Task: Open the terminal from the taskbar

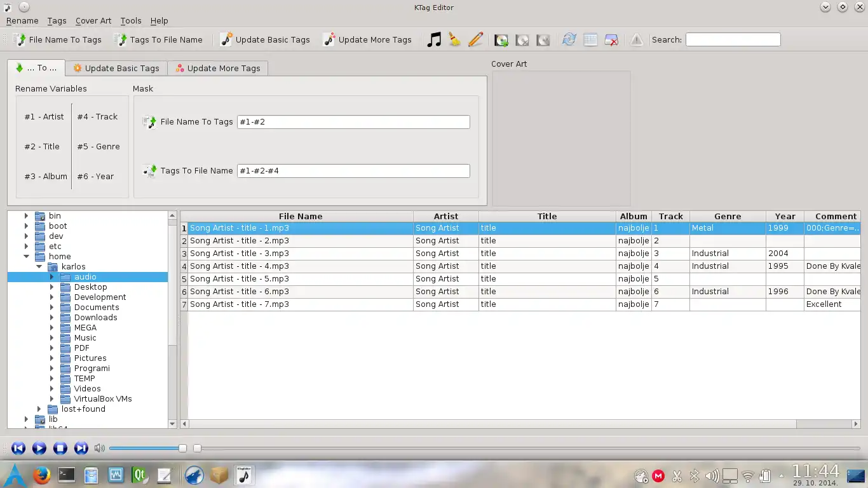Action: pos(66,475)
